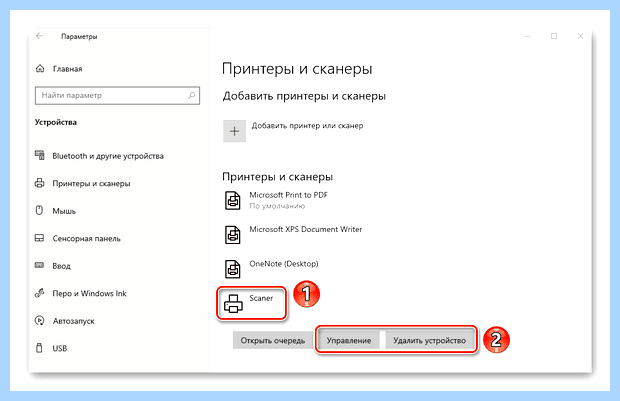This screenshot has width=620, height=401.
Task: Click the OneNote (Desktop) printer icon
Action: [x=232, y=269]
